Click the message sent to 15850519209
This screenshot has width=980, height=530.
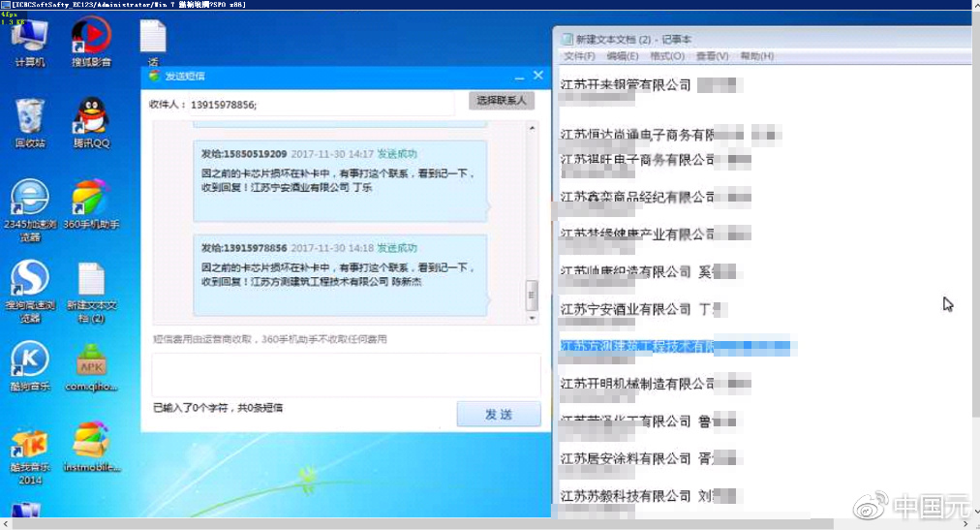point(340,181)
